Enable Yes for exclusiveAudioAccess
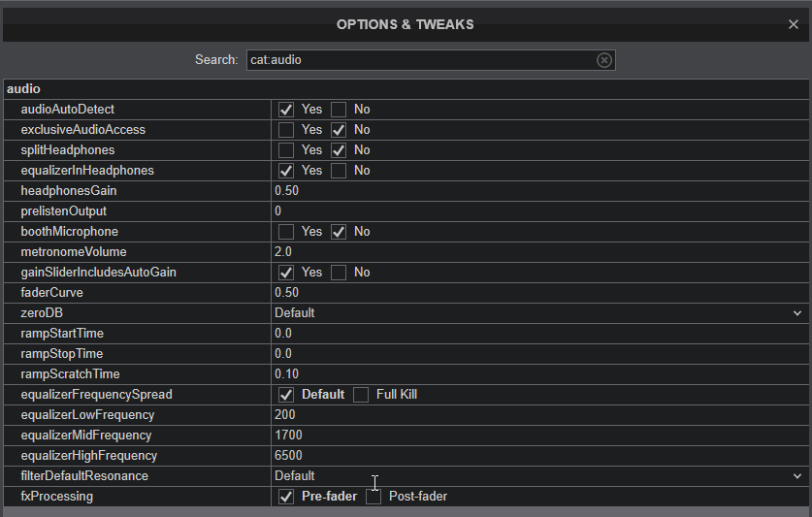Viewport: 812px width, 517px height. pyautogui.click(x=286, y=130)
